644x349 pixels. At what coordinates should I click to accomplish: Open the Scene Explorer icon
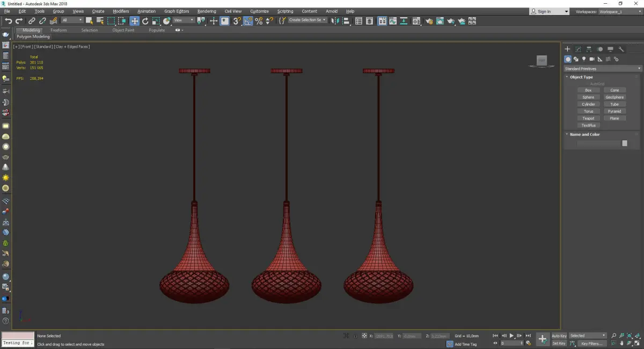[358, 21]
